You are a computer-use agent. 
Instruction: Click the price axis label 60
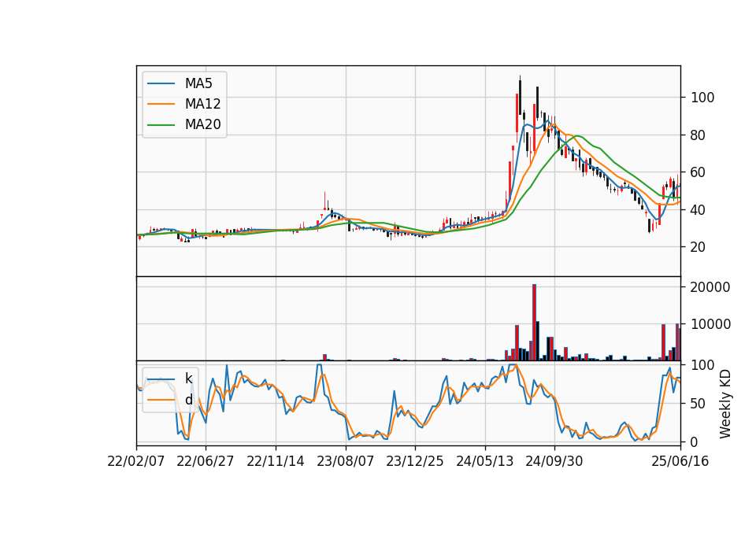[x=699, y=172]
